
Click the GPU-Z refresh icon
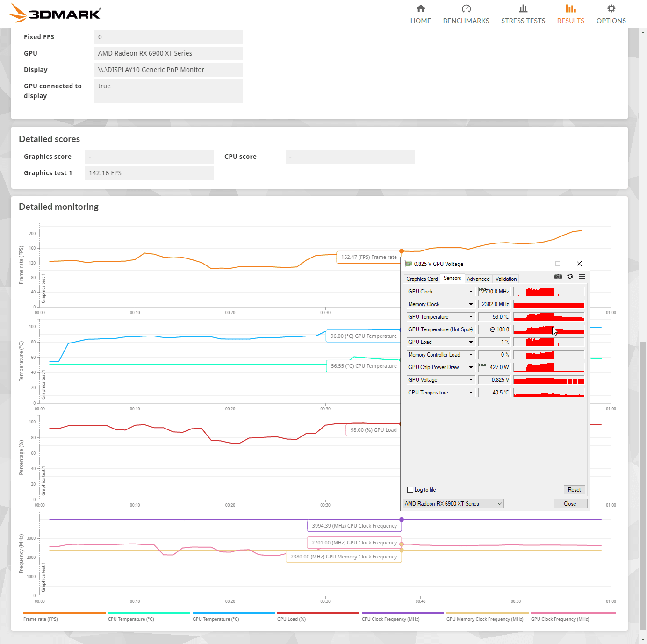click(570, 276)
